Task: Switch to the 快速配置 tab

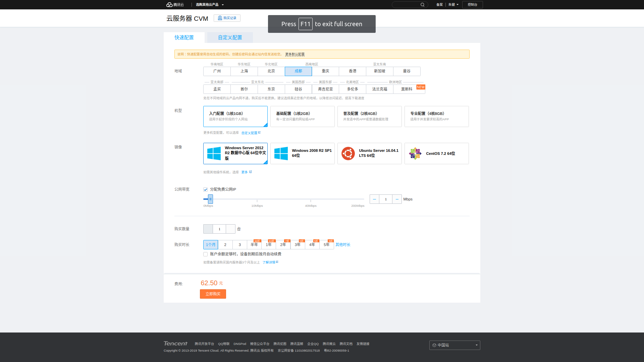Action: 184,38
